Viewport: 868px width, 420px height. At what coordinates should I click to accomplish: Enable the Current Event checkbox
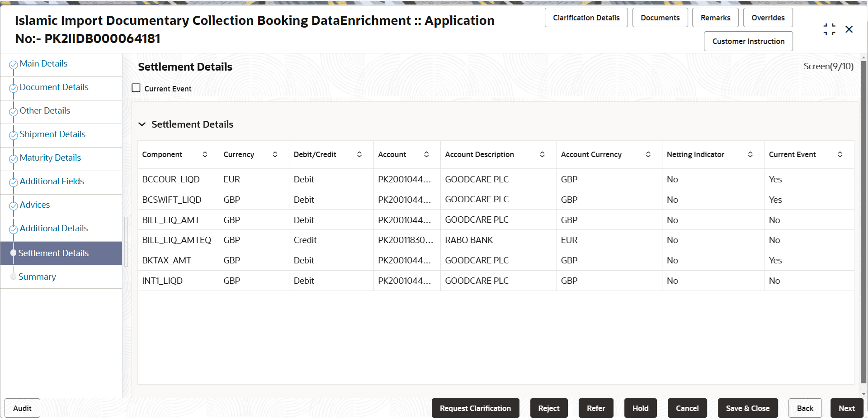tap(136, 88)
